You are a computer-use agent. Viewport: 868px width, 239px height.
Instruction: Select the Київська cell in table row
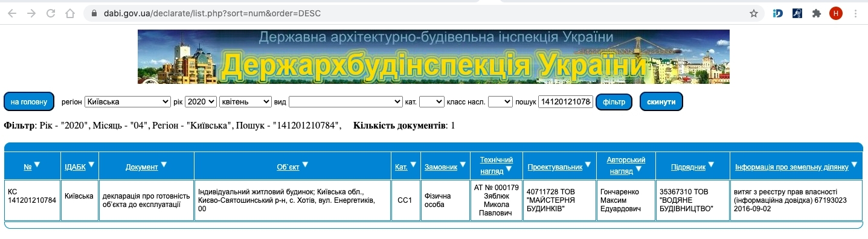click(x=80, y=200)
